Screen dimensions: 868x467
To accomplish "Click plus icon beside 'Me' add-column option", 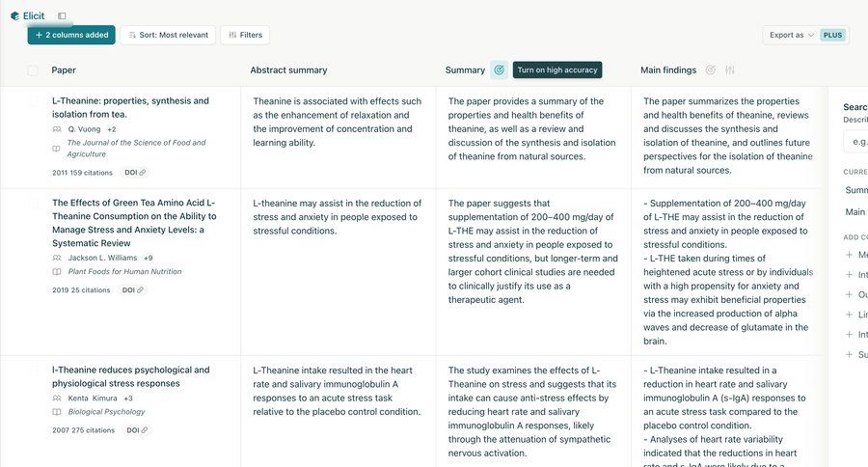I will [x=849, y=255].
